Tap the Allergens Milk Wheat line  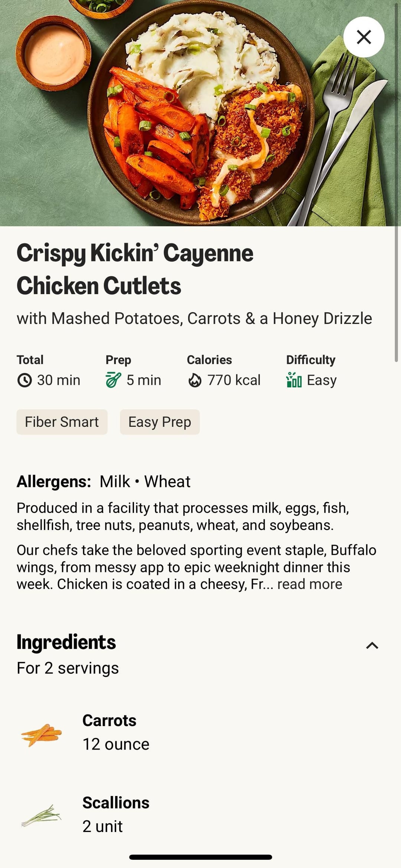pos(104,482)
